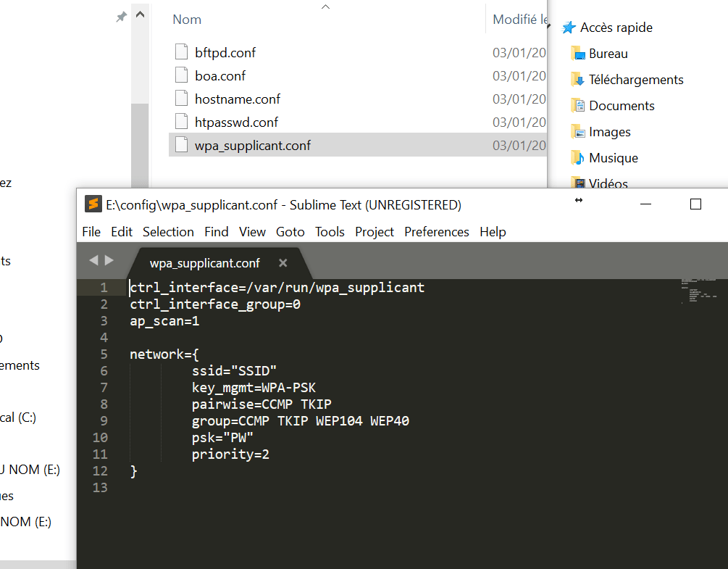This screenshot has height=569, width=728.
Task: Open Téléchargements folder in quick access
Action: [636, 80]
